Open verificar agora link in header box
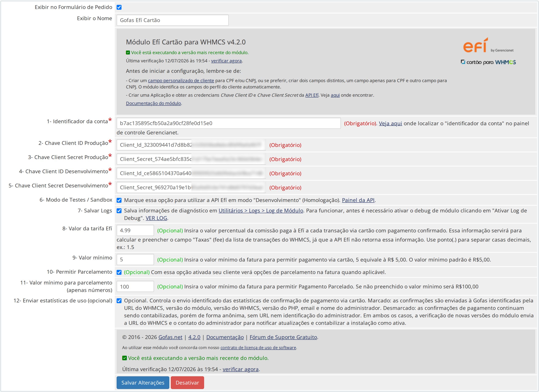Screen dimensions: 539x392 pos(226,61)
